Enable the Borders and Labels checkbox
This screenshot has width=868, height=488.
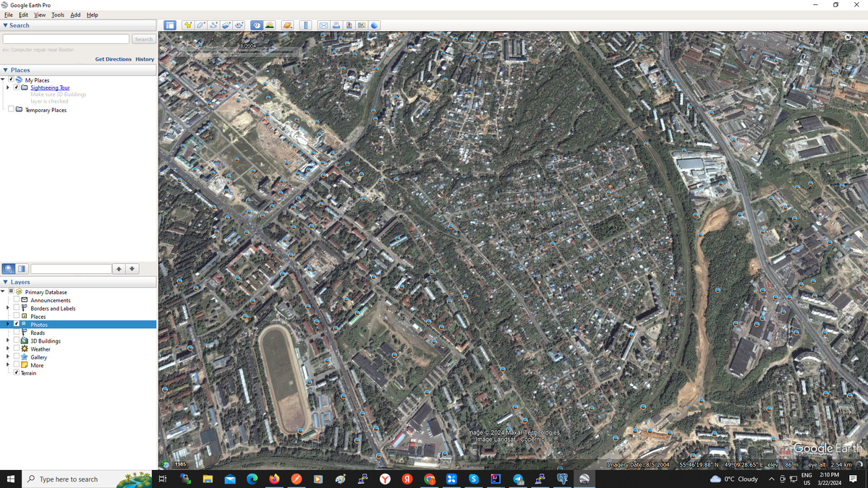[x=17, y=308]
